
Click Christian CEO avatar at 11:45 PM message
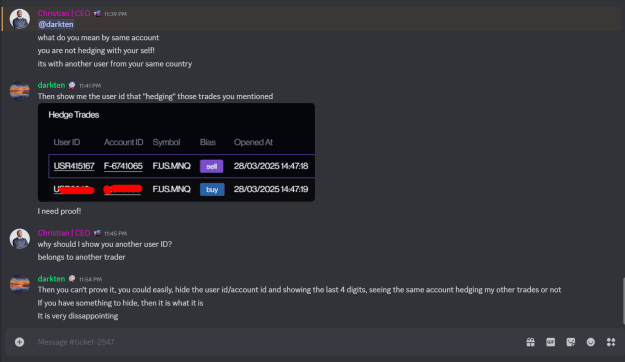click(20, 238)
